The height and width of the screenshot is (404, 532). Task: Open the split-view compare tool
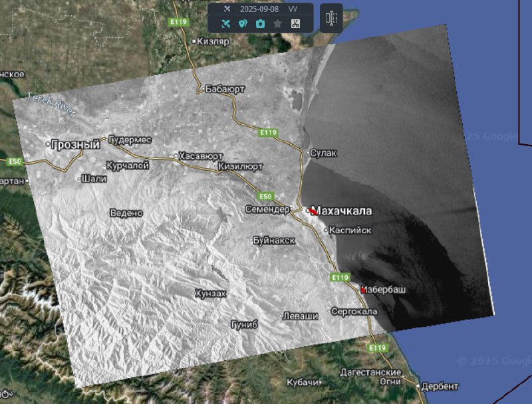(x=331, y=18)
